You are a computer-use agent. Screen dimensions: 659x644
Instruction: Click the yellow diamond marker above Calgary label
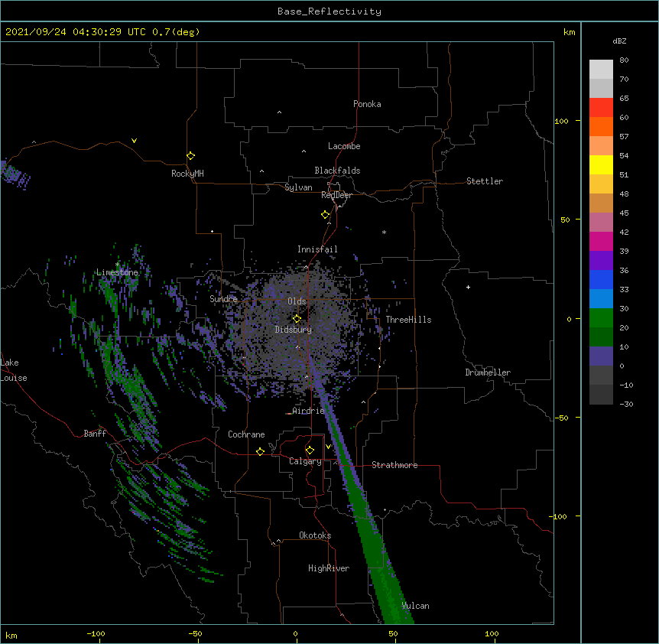click(310, 450)
